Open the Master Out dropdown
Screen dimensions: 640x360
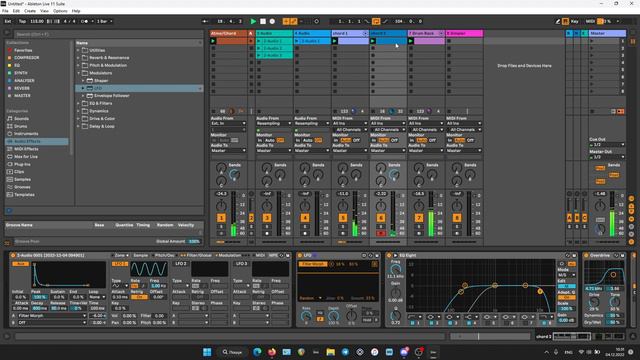click(x=607, y=157)
